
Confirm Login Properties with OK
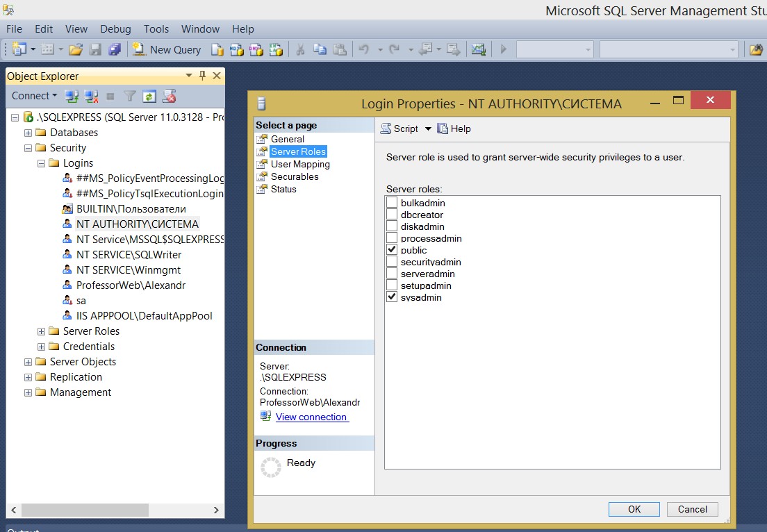tap(634, 509)
